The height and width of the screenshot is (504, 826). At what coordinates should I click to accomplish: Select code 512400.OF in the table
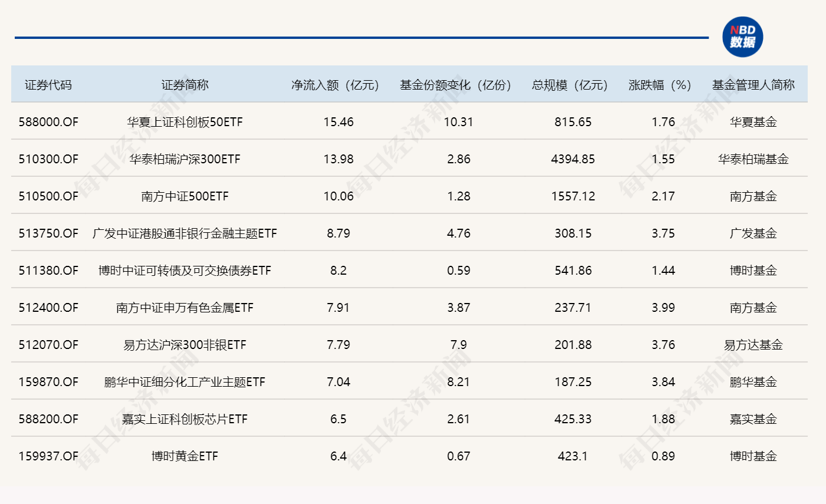point(48,308)
